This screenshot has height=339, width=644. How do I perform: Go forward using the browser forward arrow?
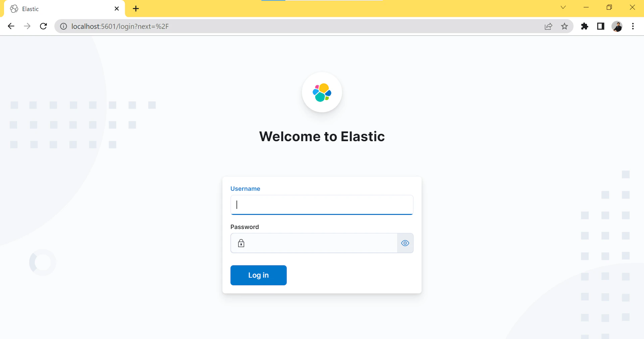(x=27, y=26)
